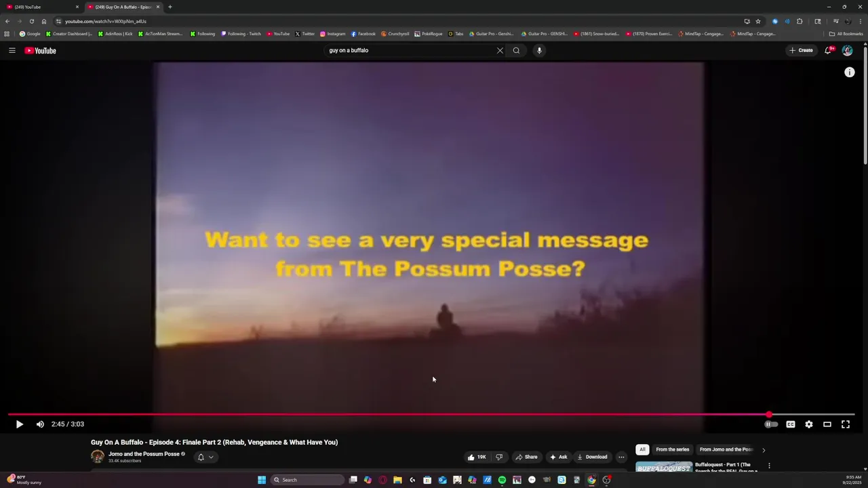Open browser extensions puzzle icon
The width and height of the screenshot is (868, 488).
coord(800,21)
